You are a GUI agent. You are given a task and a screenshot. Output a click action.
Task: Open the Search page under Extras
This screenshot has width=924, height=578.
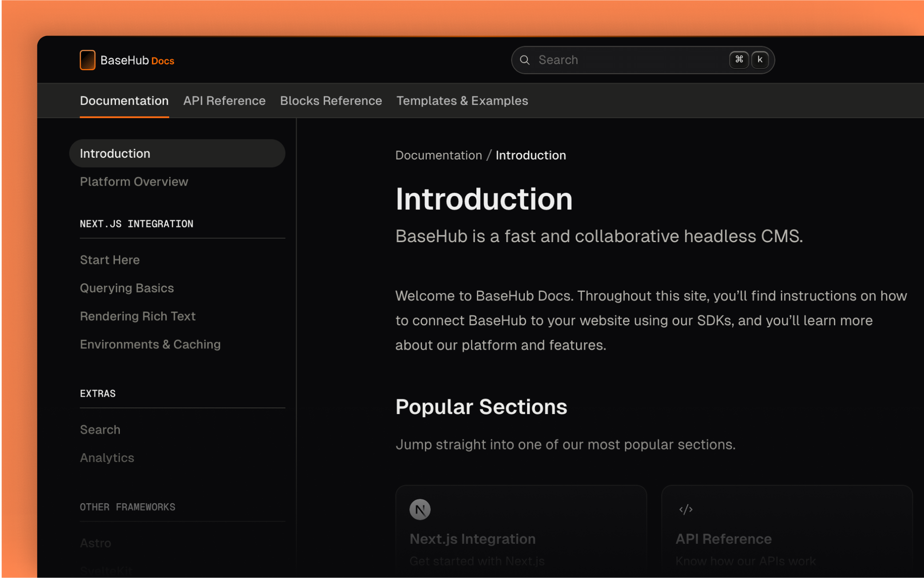pos(100,430)
